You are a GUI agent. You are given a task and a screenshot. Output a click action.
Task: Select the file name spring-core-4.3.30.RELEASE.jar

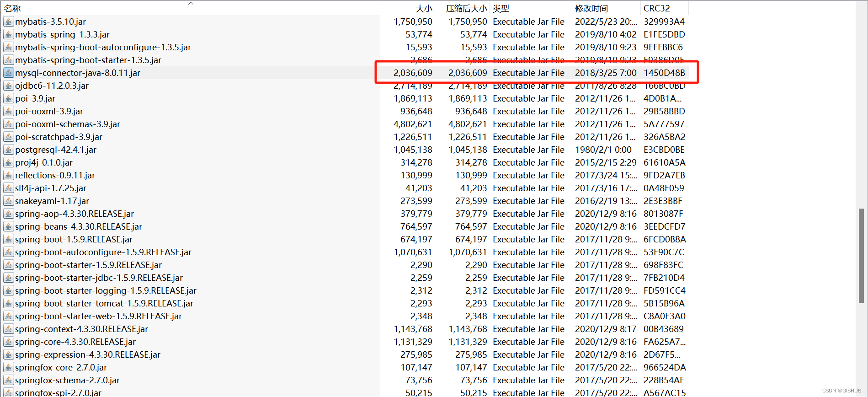75,342
